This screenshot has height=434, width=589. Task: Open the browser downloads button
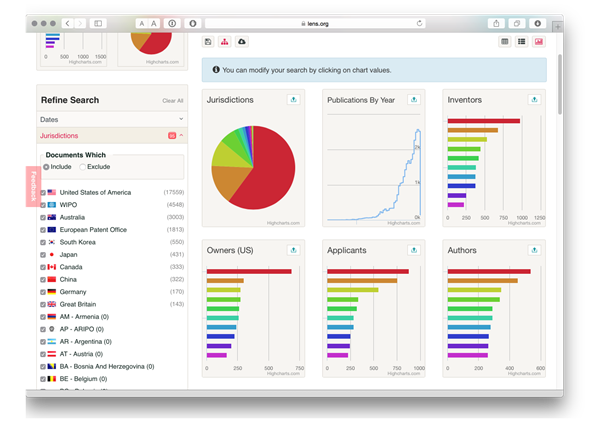tap(538, 23)
